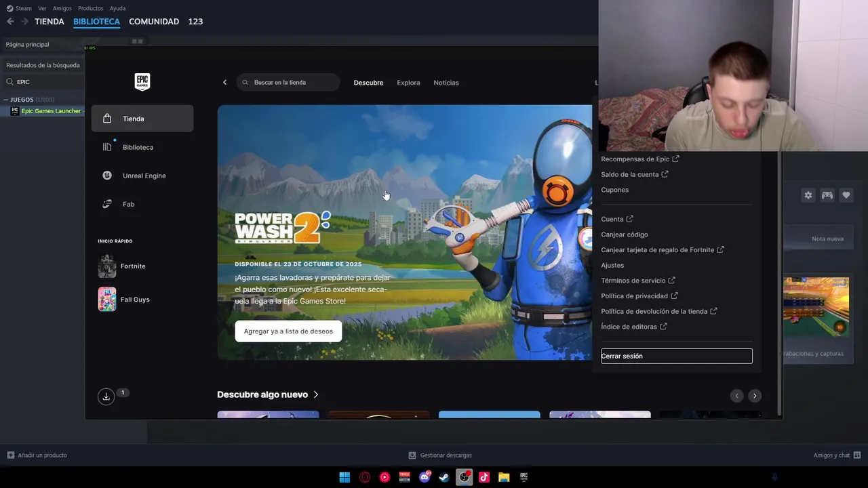Open Política de privacidad link
868x488 pixels.
[x=639, y=296]
